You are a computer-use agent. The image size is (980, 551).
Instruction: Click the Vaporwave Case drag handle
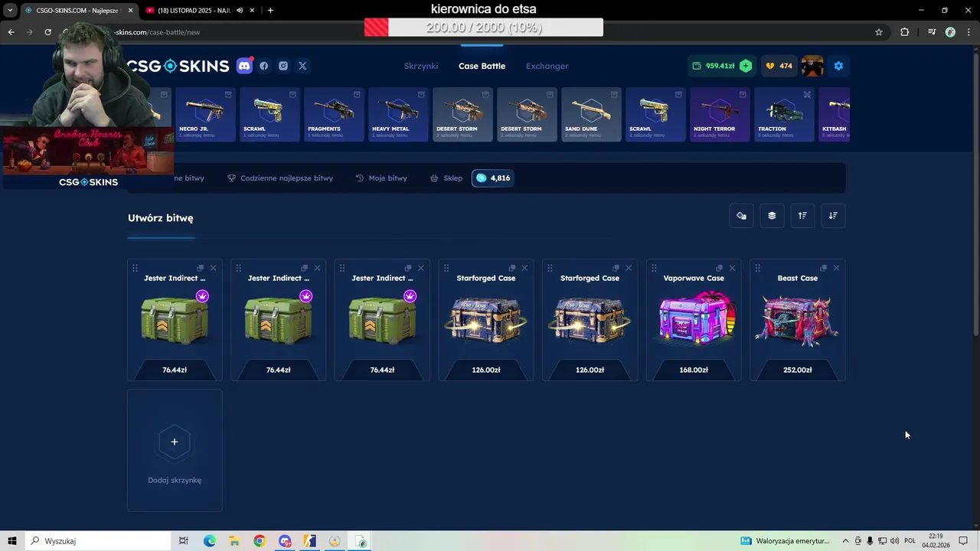[x=654, y=268]
